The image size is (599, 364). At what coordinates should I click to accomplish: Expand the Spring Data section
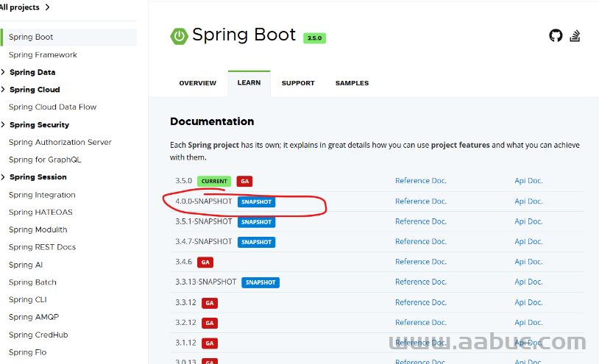pyautogui.click(x=3, y=72)
